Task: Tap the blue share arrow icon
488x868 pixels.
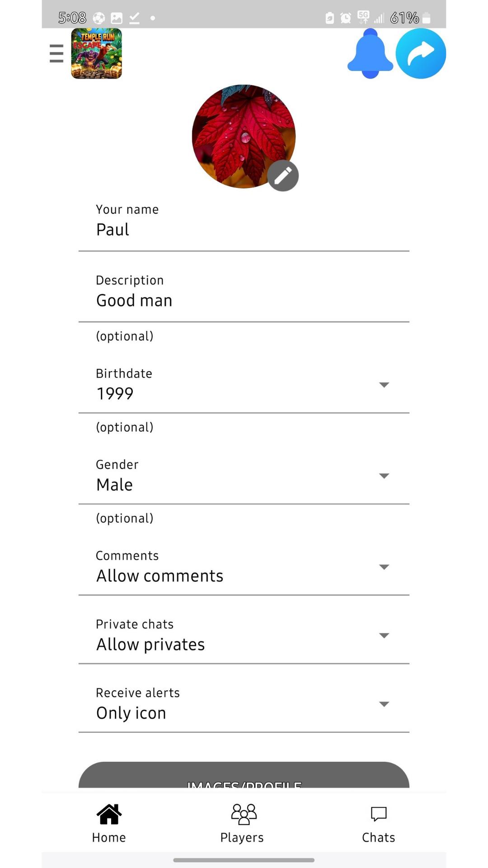Action: click(x=421, y=53)
